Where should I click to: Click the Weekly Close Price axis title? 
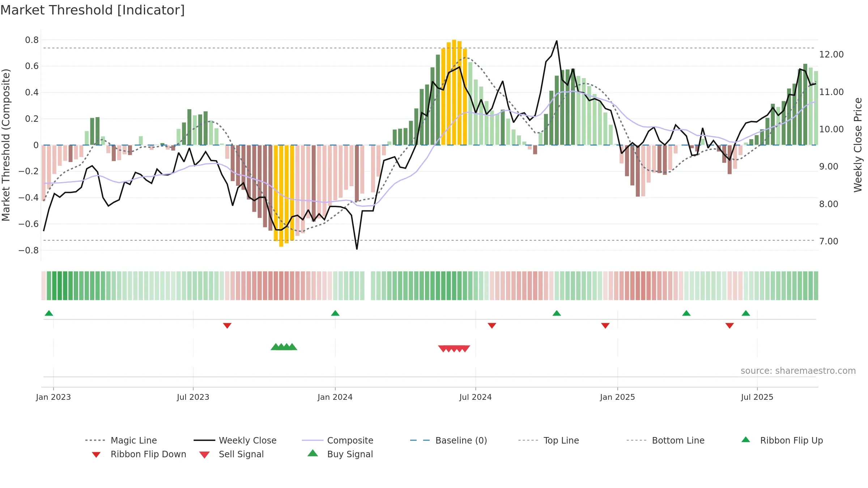(x=858, y=145)
